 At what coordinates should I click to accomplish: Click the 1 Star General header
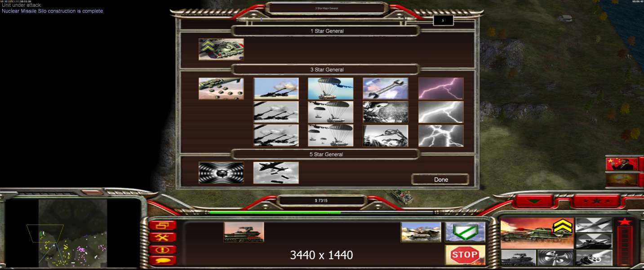[x=327, y=31]
